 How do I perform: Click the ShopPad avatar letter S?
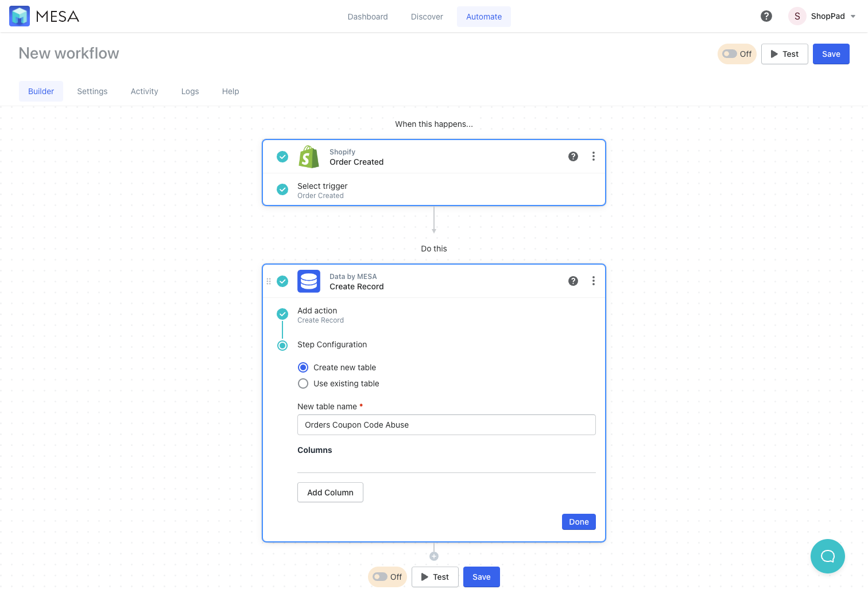tap(797, 16)
